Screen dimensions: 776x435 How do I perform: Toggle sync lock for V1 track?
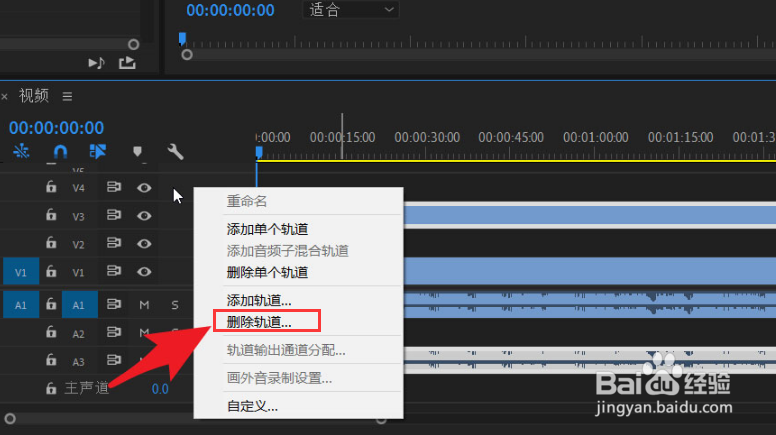pyautogui.click(x=114, y=271)
